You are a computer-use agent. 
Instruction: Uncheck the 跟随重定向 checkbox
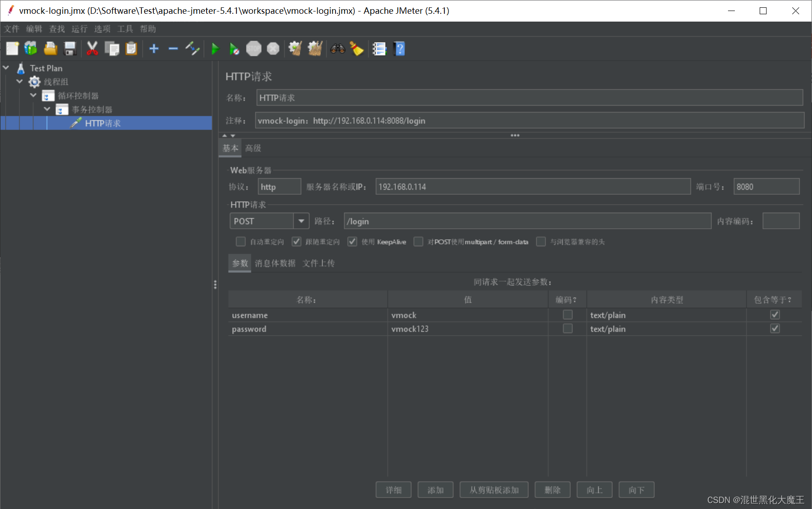click(x=297, y=242)
